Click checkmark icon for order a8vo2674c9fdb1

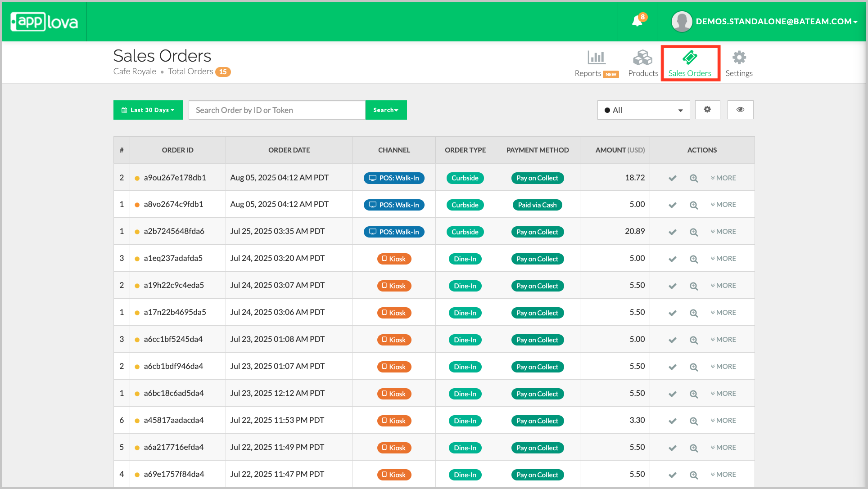(672, 205)
